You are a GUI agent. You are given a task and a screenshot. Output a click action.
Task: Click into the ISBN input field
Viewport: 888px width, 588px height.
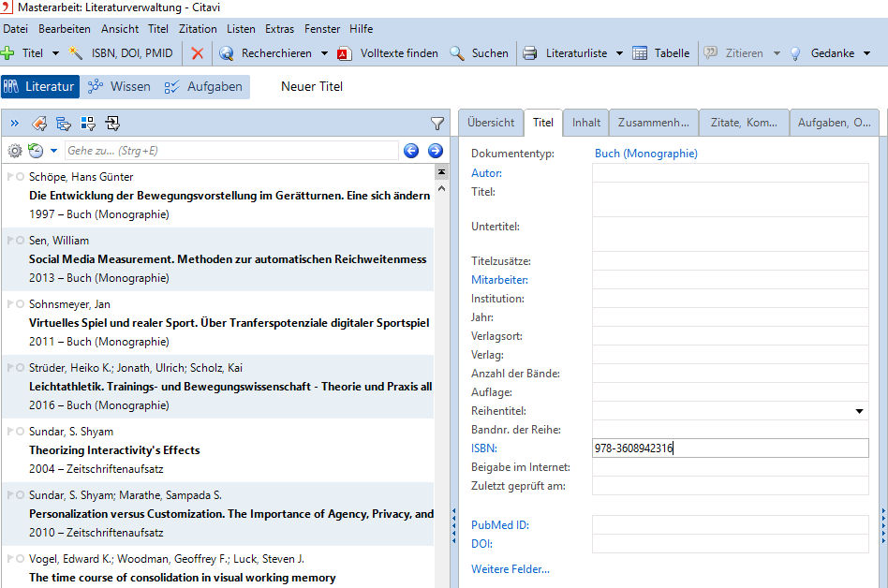tap(730, 448)
